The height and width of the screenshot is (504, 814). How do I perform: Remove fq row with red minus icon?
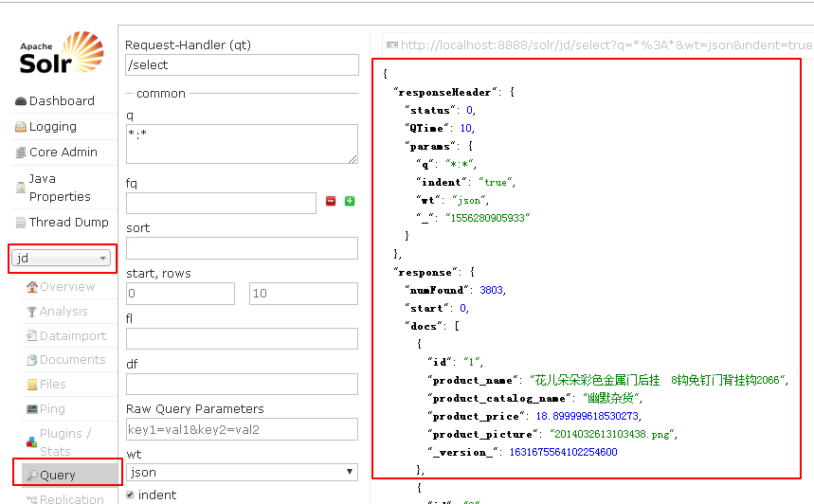(331, 201)
